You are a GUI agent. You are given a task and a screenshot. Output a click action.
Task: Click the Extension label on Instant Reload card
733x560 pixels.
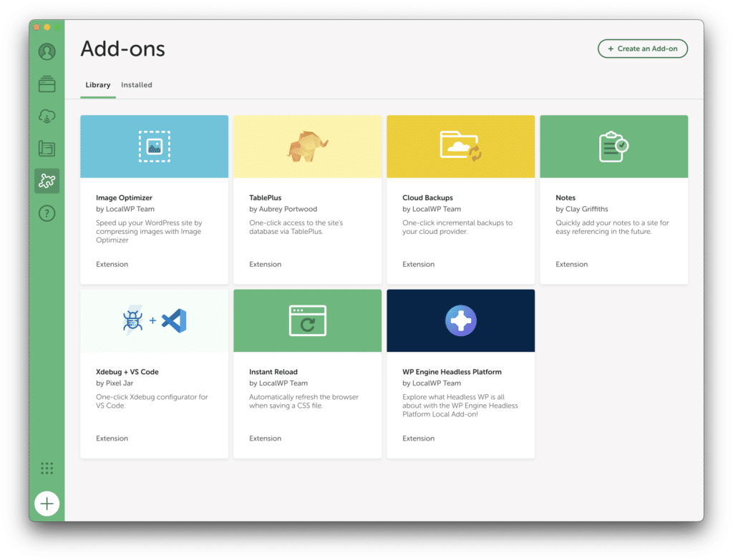point(266,438)
